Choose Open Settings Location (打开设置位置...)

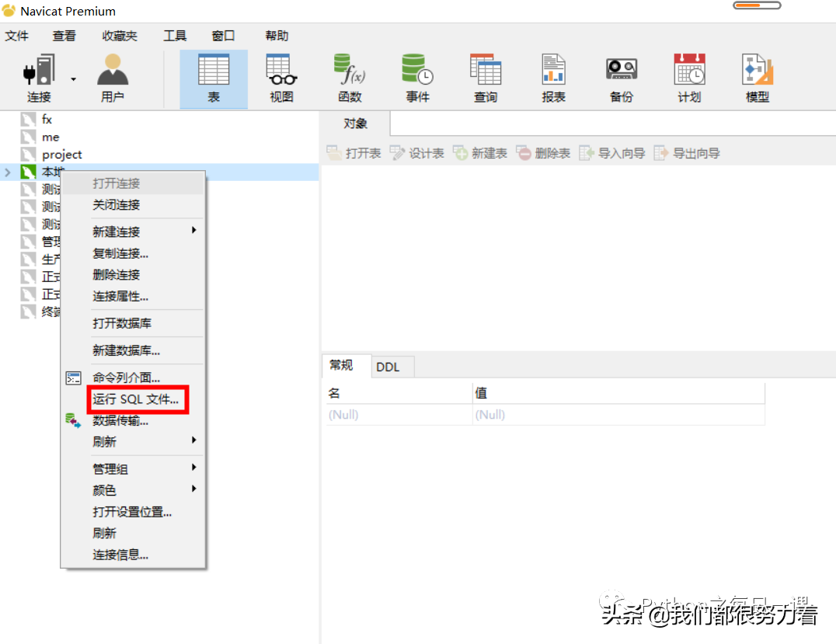(x=133, y=512)
